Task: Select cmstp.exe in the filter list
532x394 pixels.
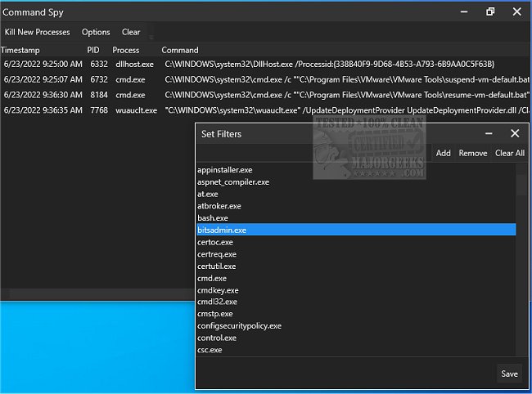Action: (356, 314)
